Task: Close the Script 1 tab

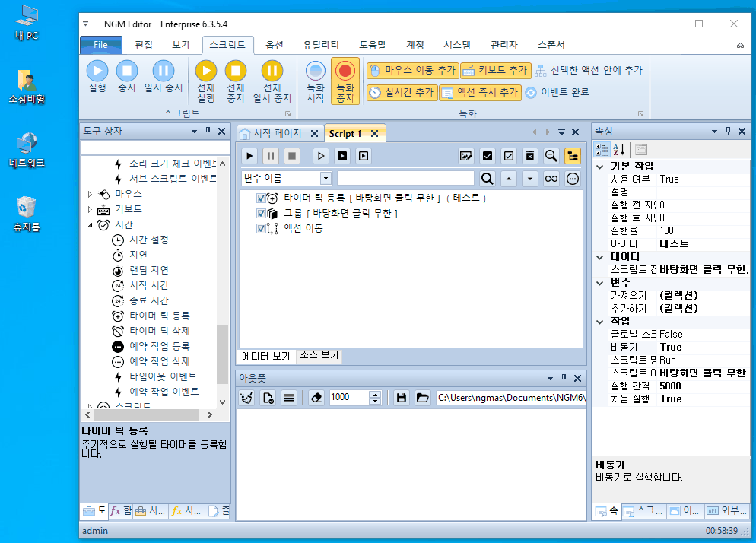Action: point(375,134)
